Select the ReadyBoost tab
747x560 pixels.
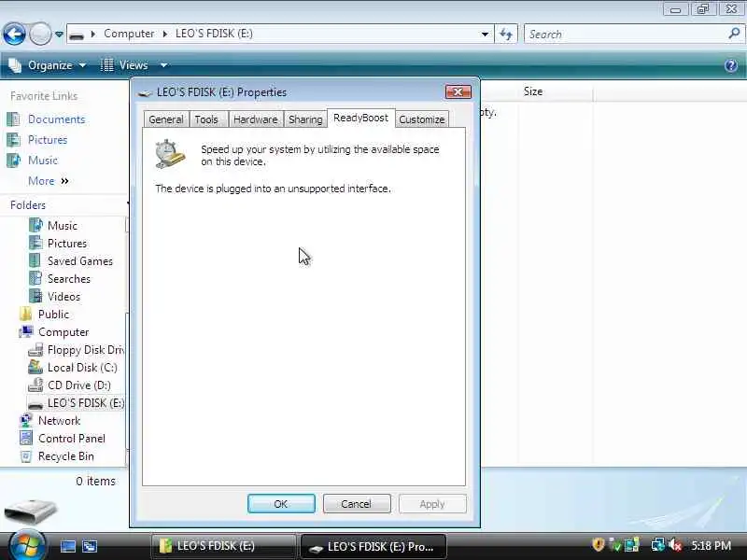tap(360, 119)
